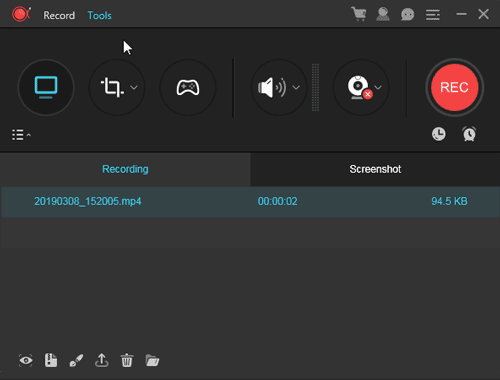Upload the selected recording
Viewport: 500px width, 380px height.
coord(102,360)
